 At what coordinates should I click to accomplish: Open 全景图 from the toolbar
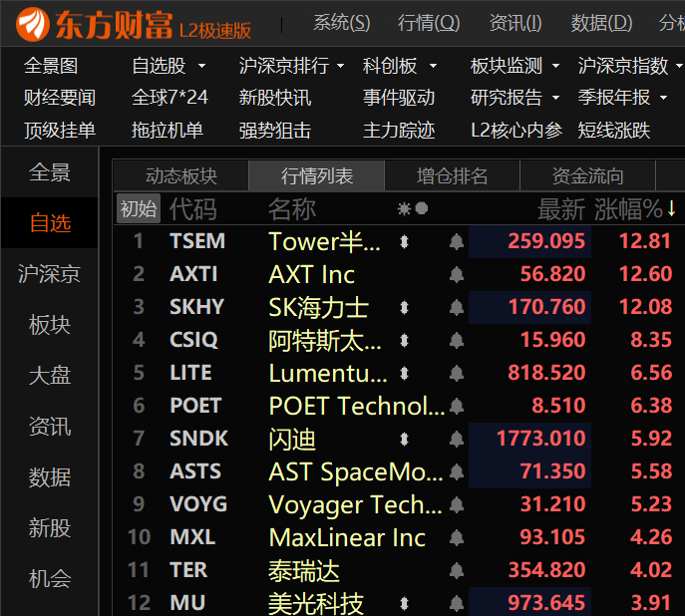click(51, 67)
